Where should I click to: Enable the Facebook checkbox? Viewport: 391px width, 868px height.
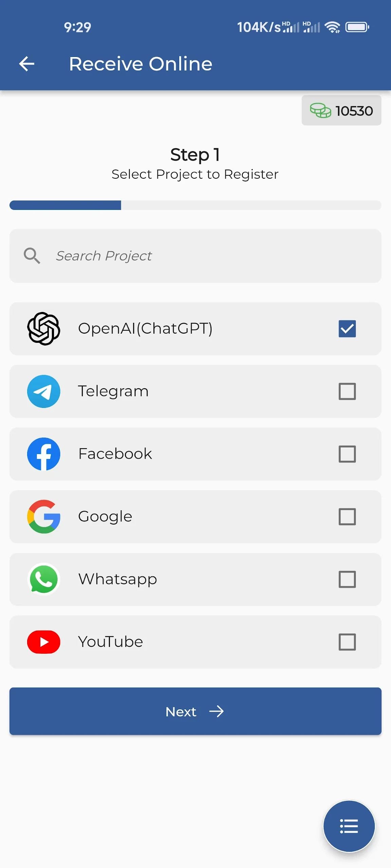(x=347, y=454)
